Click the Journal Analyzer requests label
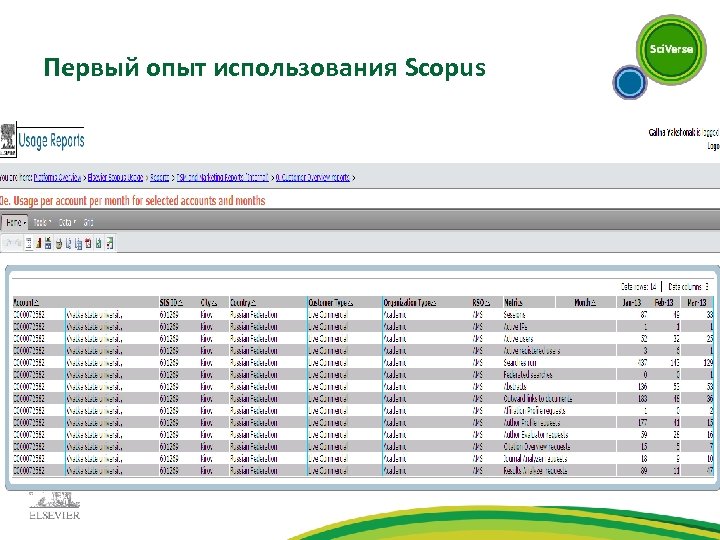 pos(535,458)
